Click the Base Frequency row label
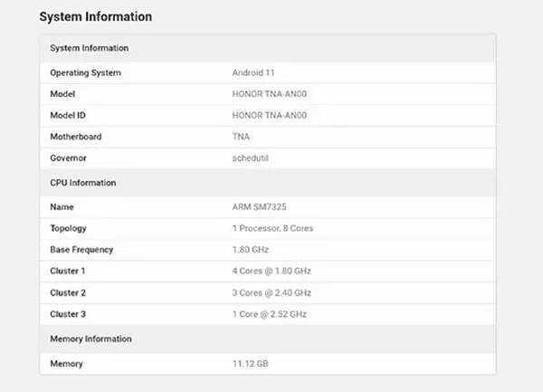The width and height of the screenshot is (543, 392). coord(81,250)
